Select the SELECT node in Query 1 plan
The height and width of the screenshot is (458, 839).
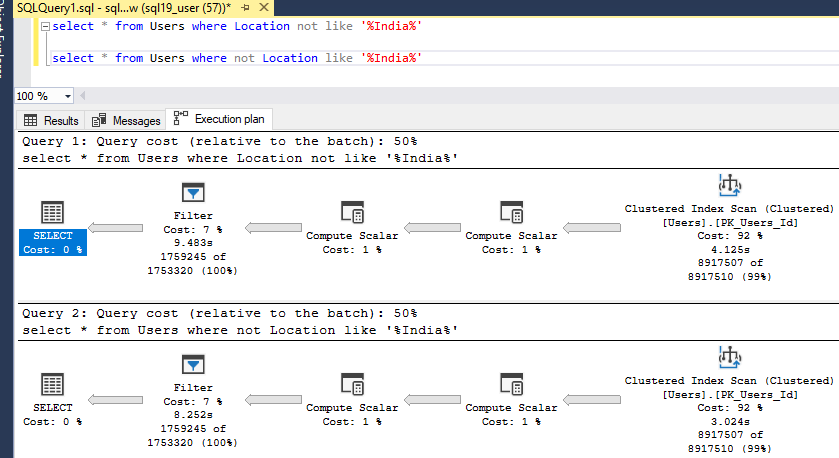[53, 213]
